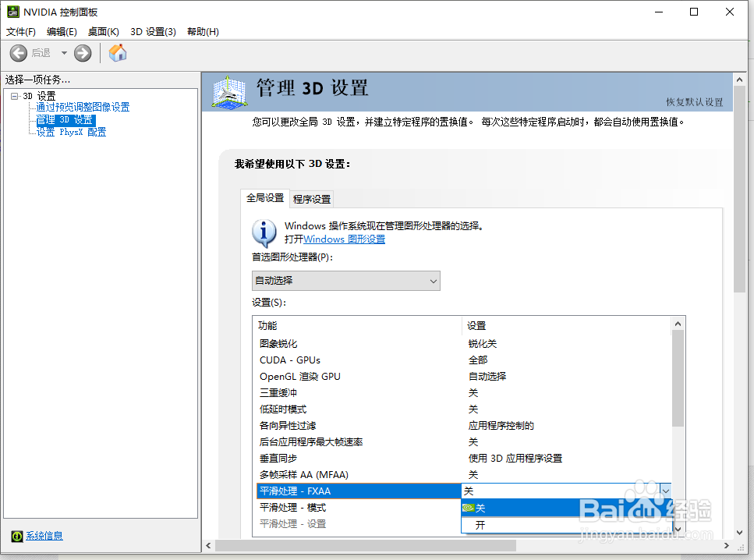Select the 平滑处理 - FXAA row

point(358,491)
